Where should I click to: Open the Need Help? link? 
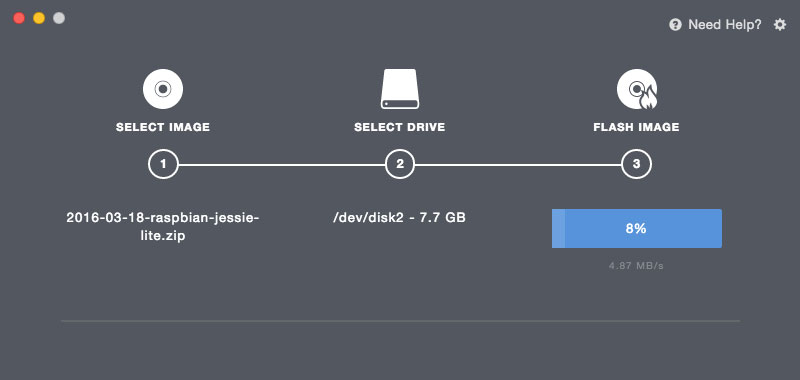[x=724, y=24]
